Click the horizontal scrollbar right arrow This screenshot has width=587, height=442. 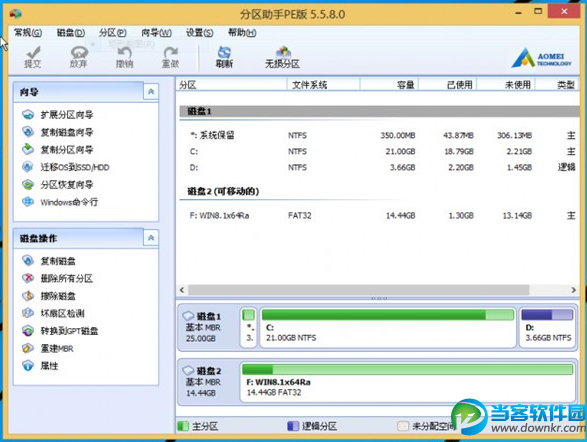pyautogui.click(x=574, y=290)
